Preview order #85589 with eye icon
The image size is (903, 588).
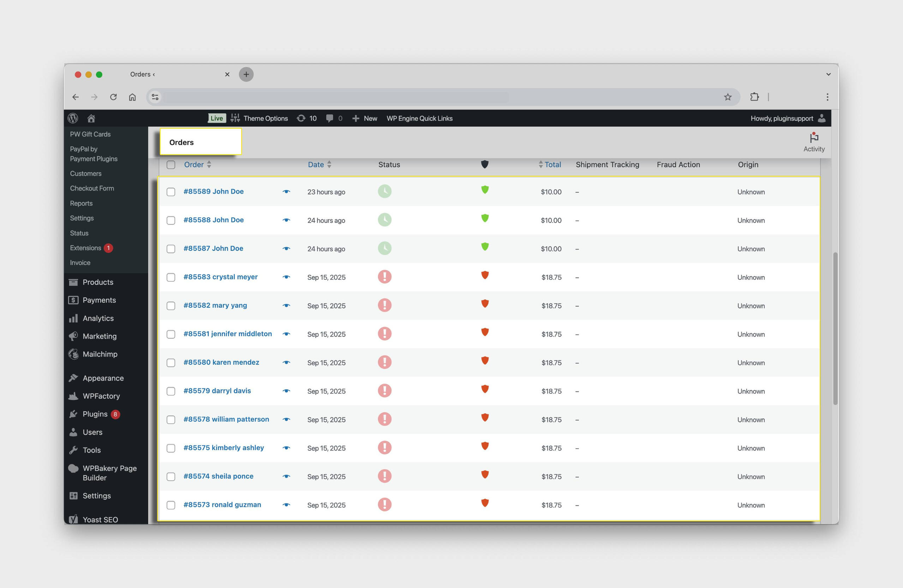286,192
